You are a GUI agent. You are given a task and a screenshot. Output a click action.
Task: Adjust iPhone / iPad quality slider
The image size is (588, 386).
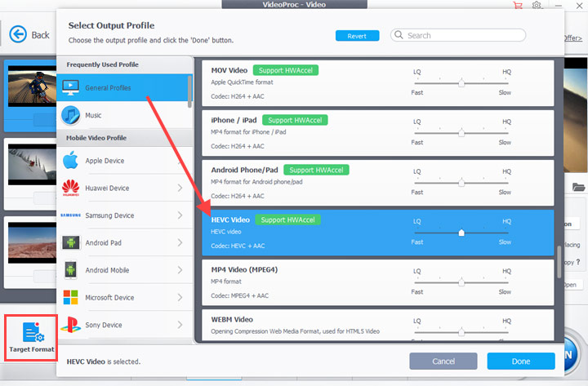461,133
